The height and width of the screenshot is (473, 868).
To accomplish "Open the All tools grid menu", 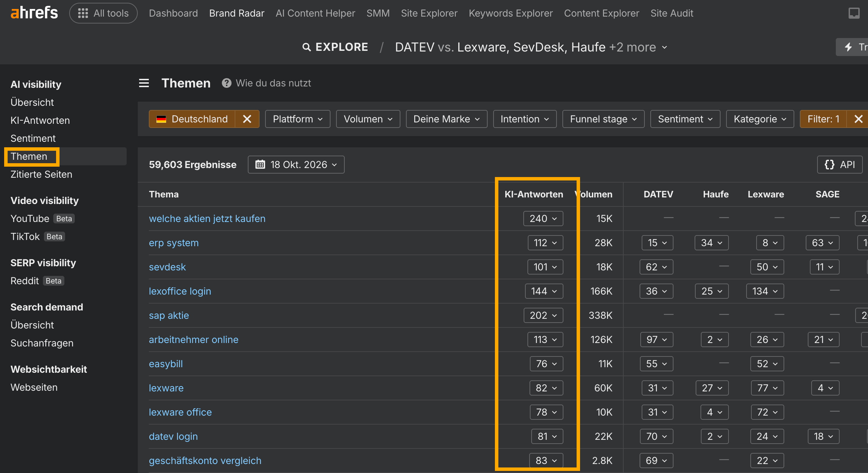I will click(103, 13).
